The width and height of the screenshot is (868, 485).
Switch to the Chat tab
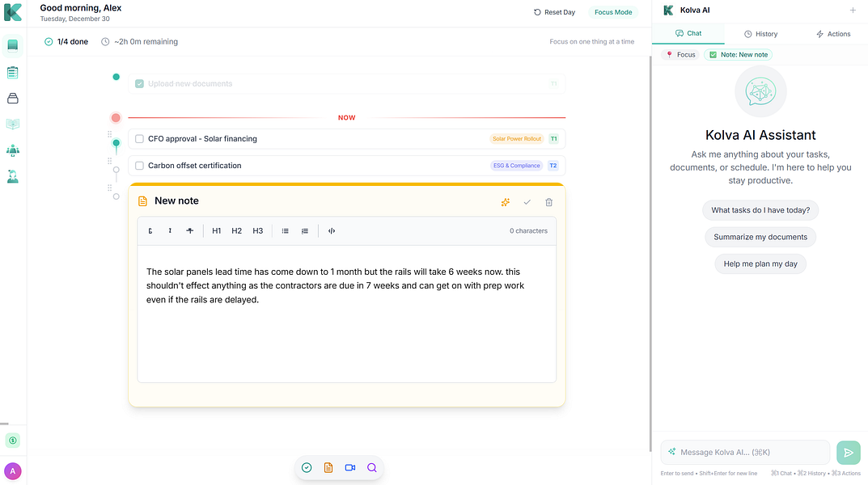click(x=688, y=34)
